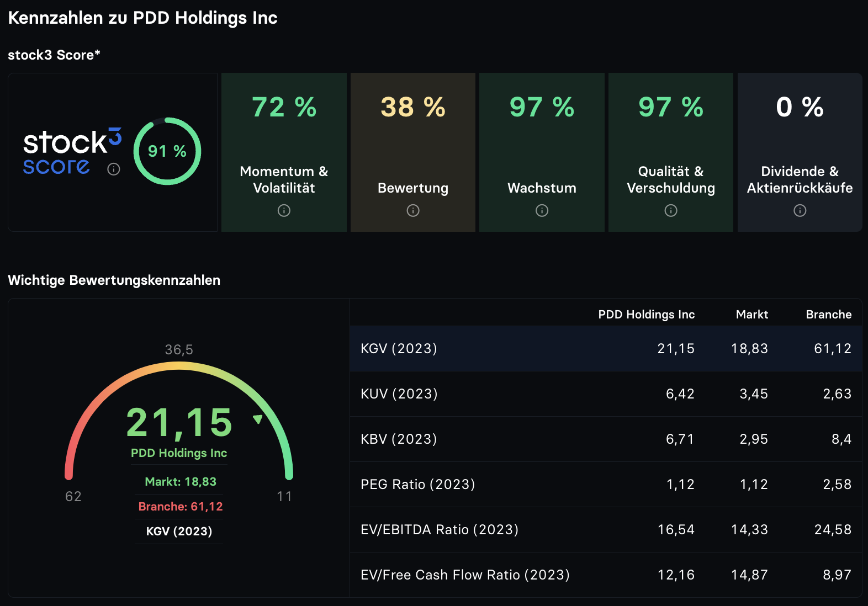
Task: Click the green PDD Holdings Inc gauge label
Action: pyautogui.click(x=179, y=453)
